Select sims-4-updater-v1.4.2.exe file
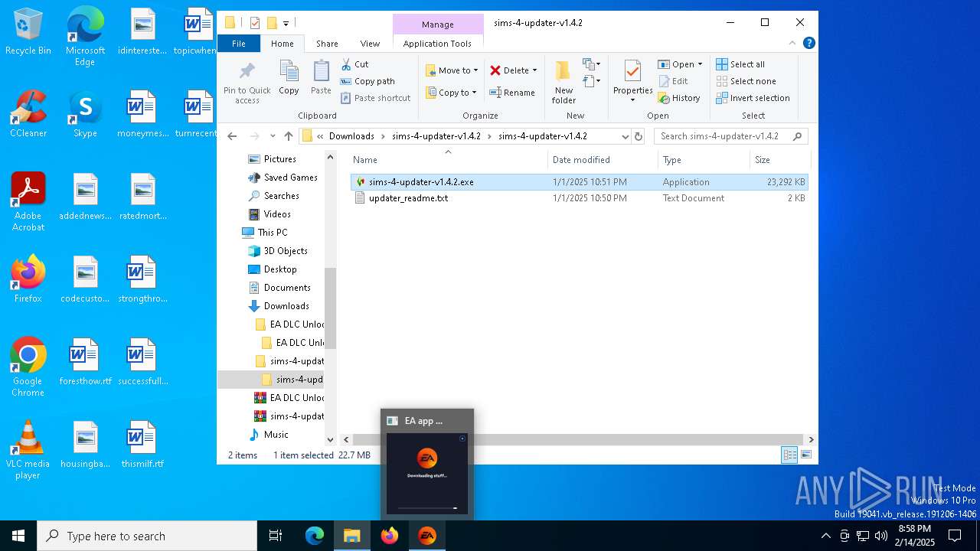 (x=579, y=182)
